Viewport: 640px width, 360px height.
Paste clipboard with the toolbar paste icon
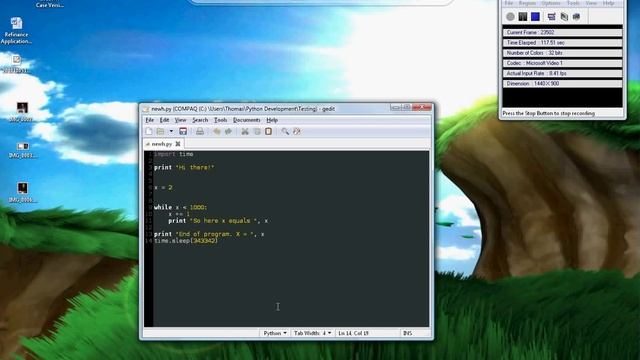(268, 131)
